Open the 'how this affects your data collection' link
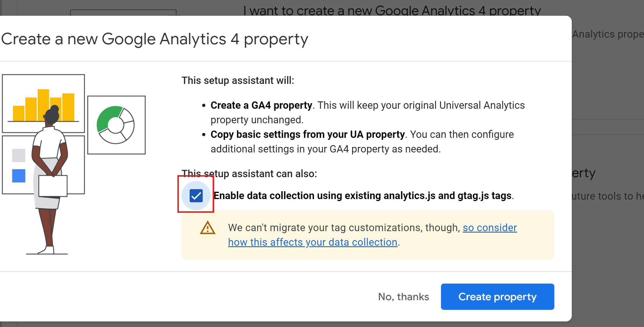The height and width of the screenshot is (327, 644). tap(313, 242)
